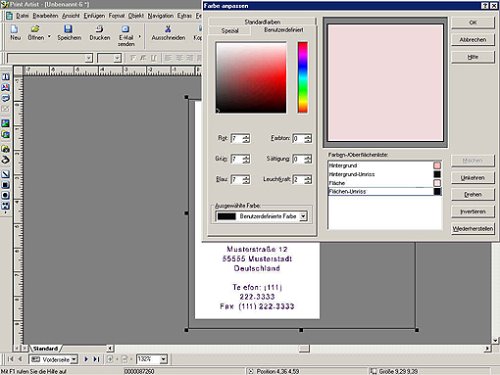The width and height of the screenshot is (500, 375).
Task: Go to next page navigation arrow
Action: point(86,359)
